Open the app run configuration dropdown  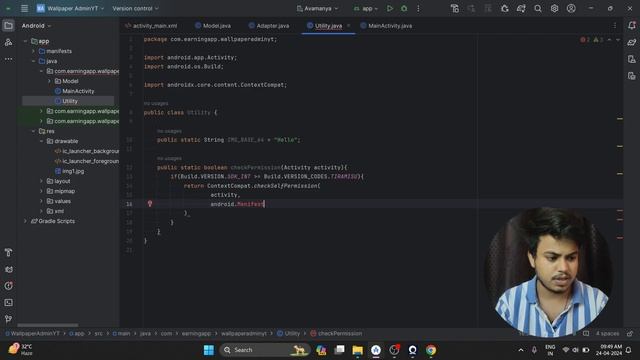click(x=366, y=9)
